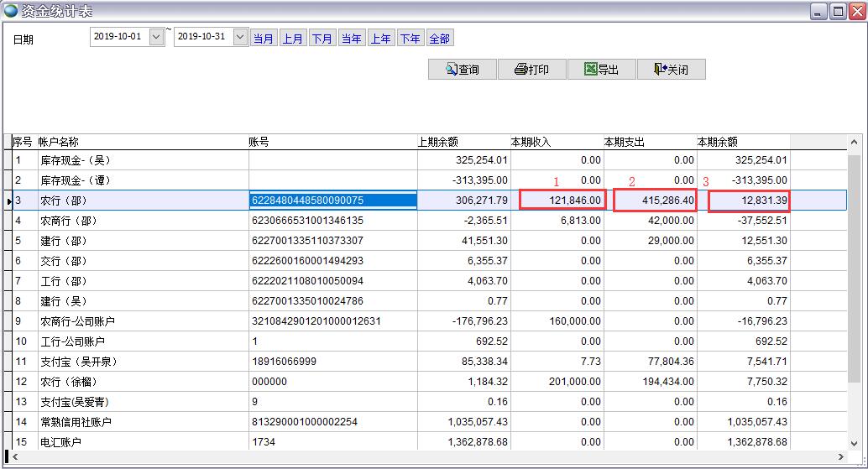Maximize the 资金统计表 window

(838, 11)
